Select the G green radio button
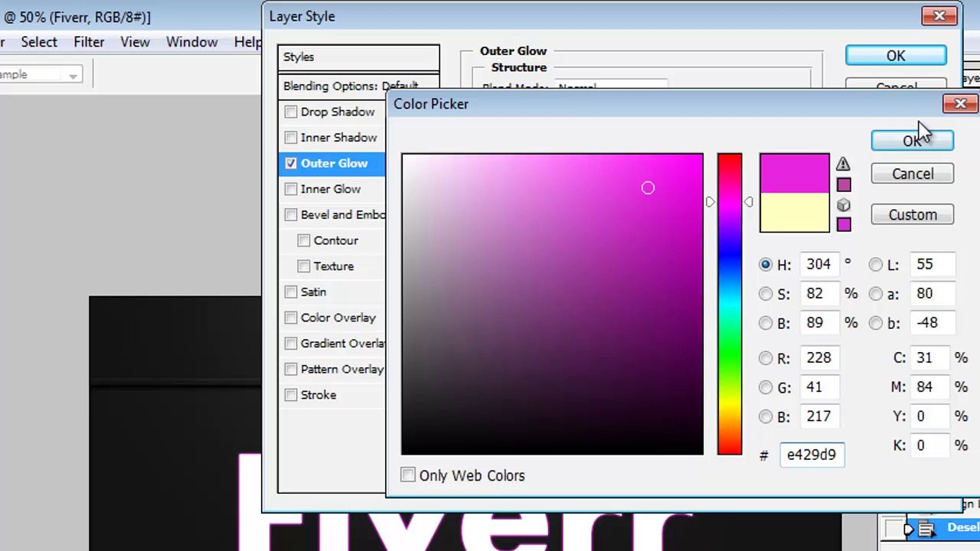980x551 pixels. pyautogui.click(x=766, y=387)
